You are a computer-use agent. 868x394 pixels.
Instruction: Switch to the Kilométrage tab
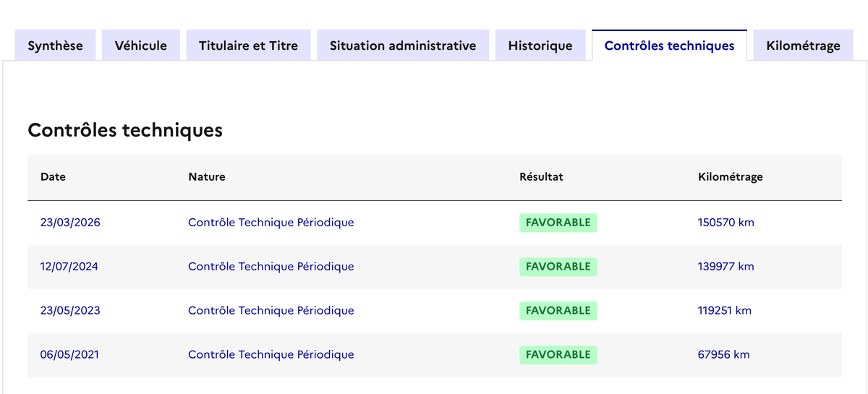point(803,46)
